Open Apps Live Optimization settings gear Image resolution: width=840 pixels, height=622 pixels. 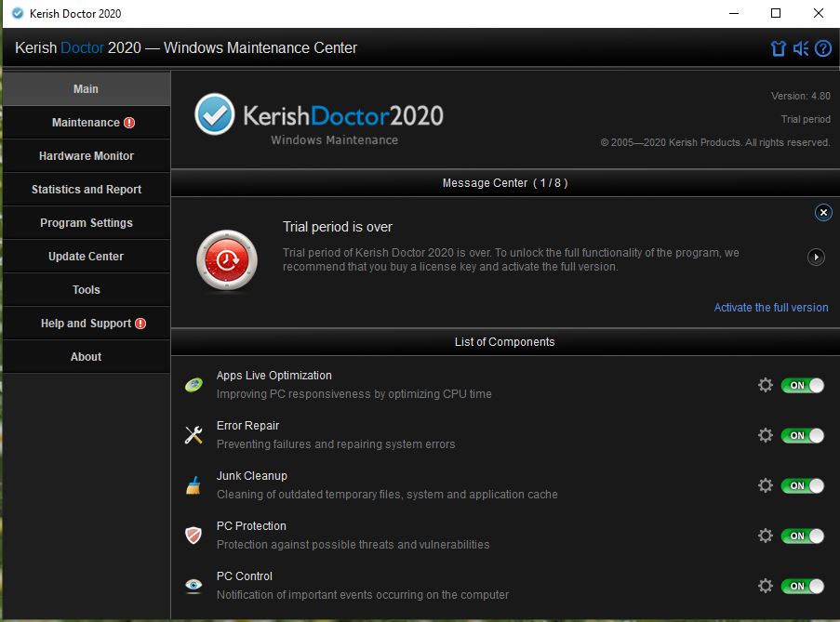point(766,385)
